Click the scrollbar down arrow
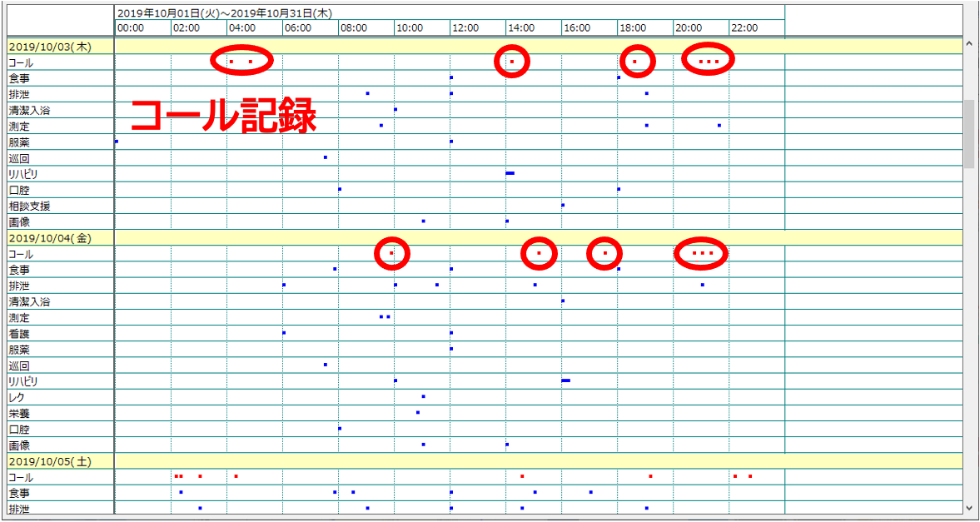 click(969, 507)
